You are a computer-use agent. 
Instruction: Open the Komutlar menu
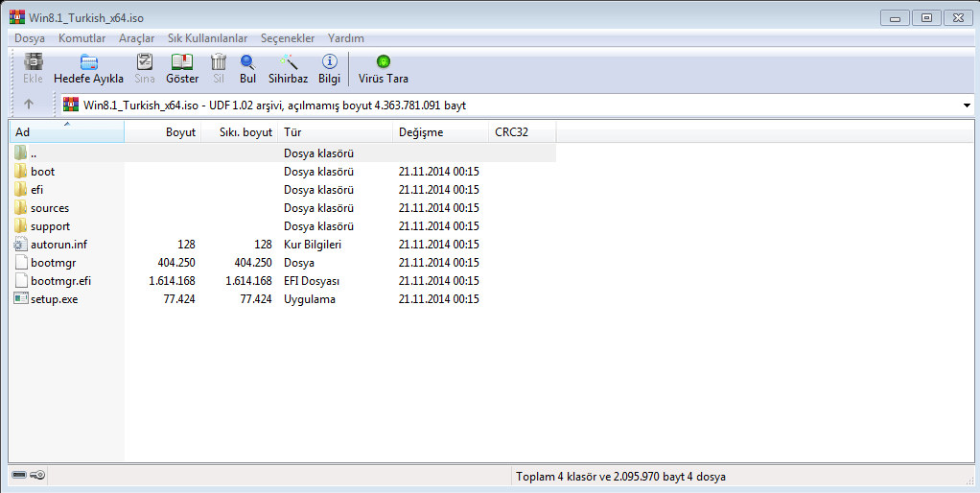point(82,38)
